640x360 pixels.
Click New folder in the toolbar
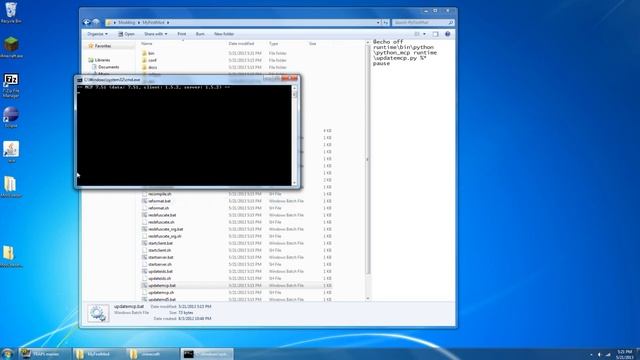[x=224, y=34]
